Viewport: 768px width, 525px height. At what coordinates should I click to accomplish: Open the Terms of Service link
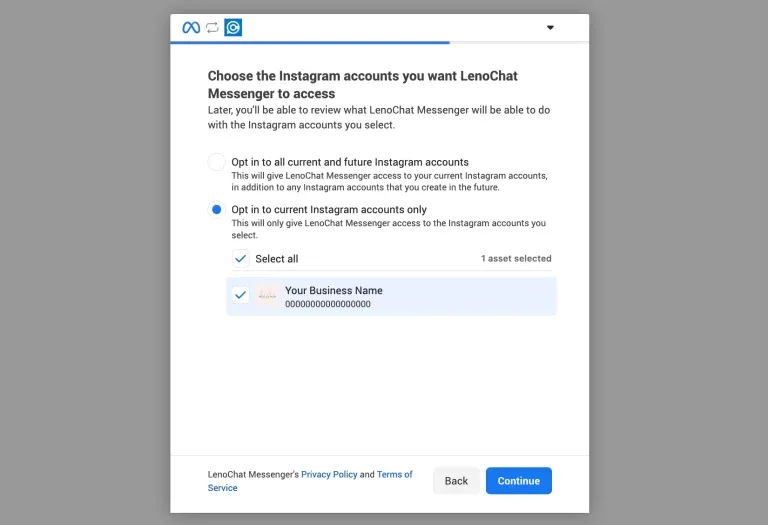pos(310,481)
